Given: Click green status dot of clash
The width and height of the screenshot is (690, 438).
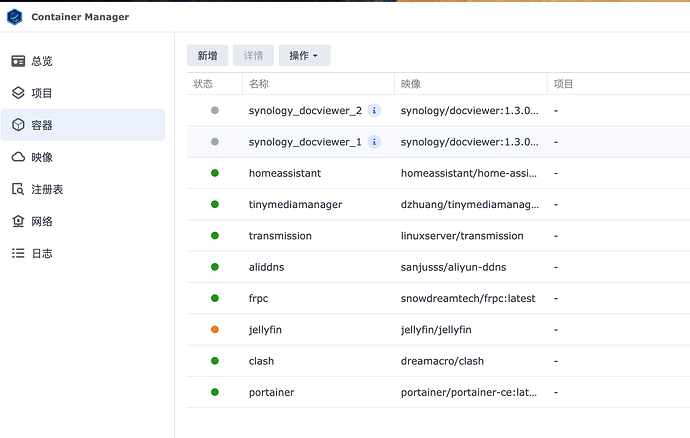Looking at the screenshot, I should pyautogui.click(x=215, y=361).
